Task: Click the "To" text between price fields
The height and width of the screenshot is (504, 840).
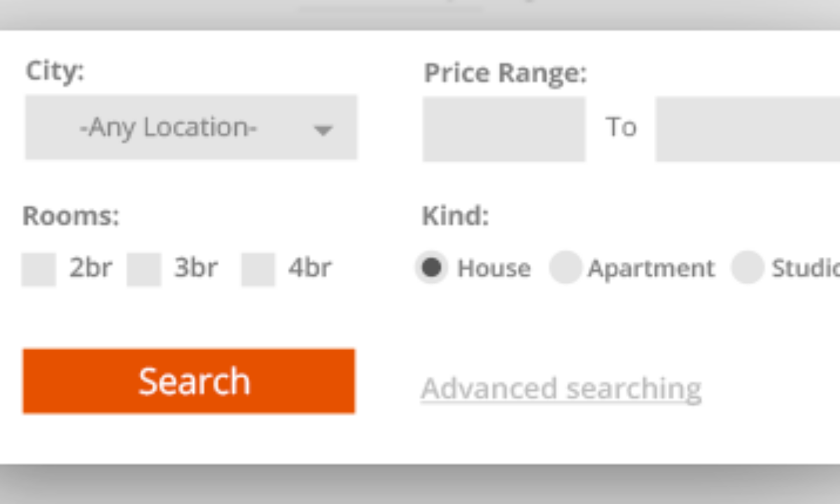Action: (621, 127)
